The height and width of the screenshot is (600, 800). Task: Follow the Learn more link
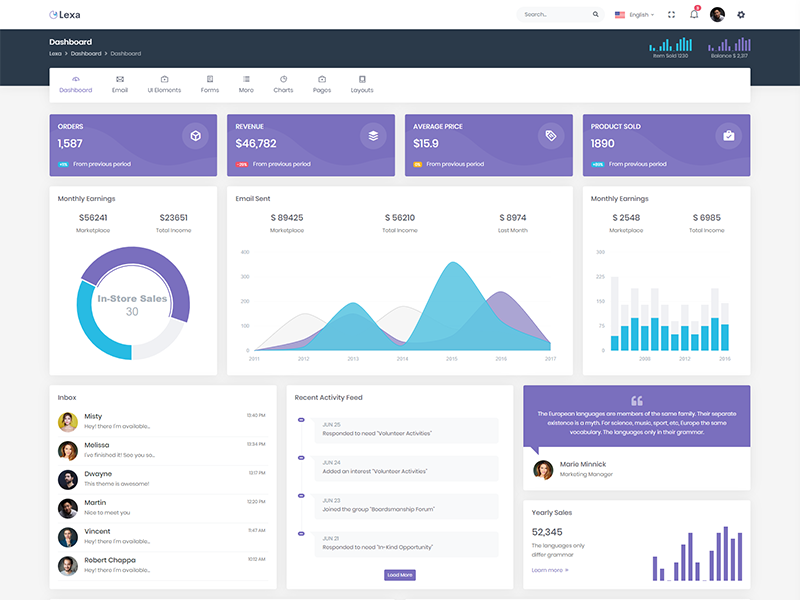[550, 570]
